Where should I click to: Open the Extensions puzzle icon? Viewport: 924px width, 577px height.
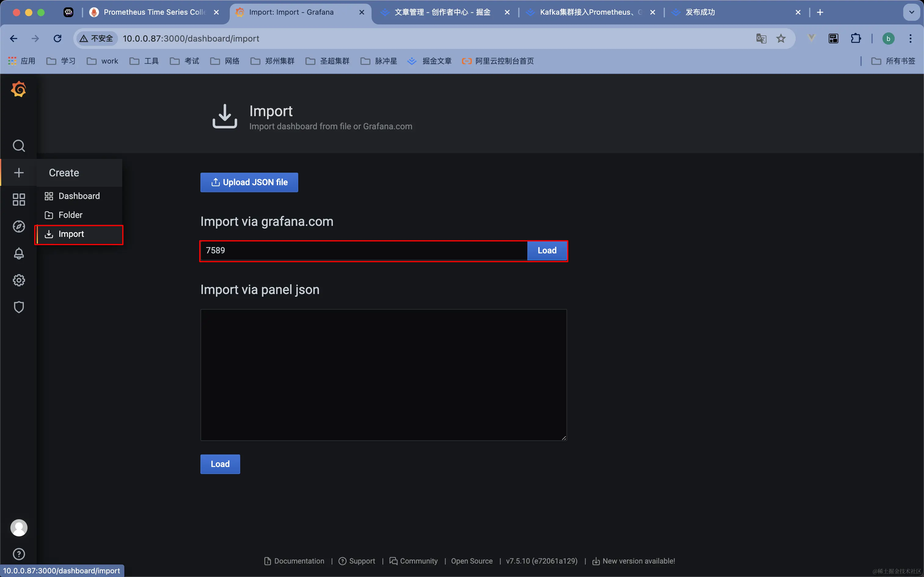tap(856, 38)
